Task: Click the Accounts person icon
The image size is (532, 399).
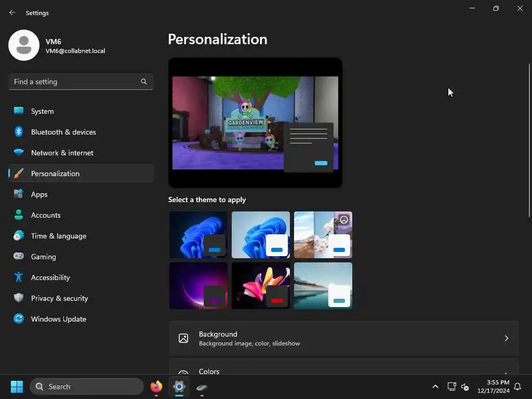Action: pyautogui.click(x=19, y=215)
